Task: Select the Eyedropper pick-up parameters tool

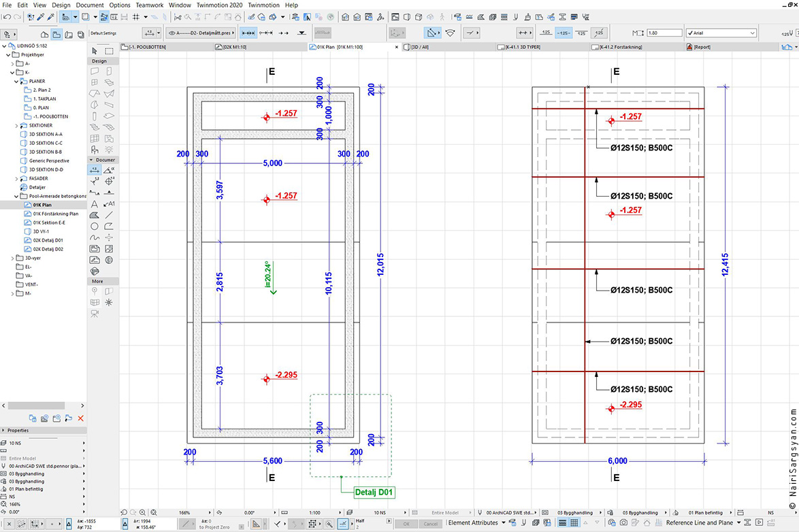Action: pos(41,17)
